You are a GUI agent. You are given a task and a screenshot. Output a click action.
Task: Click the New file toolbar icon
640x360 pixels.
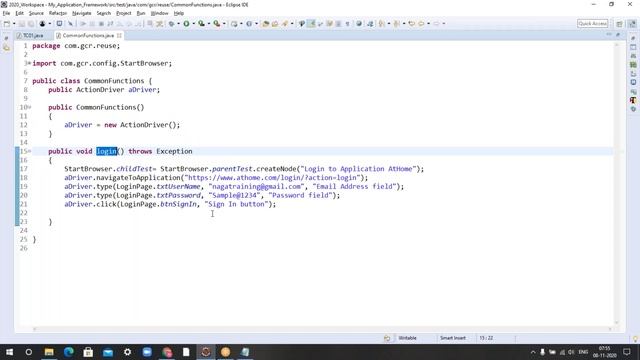click(x=7, y=24)
